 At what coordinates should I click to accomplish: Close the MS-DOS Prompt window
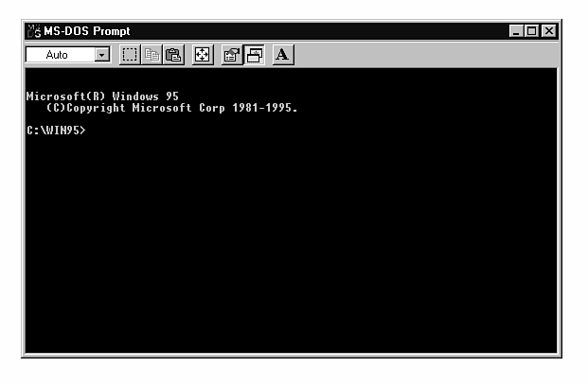click(549, 31)
